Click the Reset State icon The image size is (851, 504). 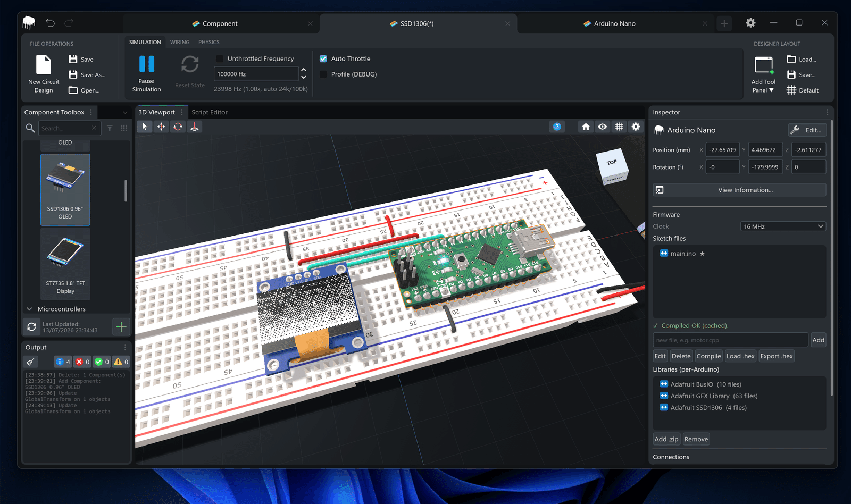(x=190, y=64)
